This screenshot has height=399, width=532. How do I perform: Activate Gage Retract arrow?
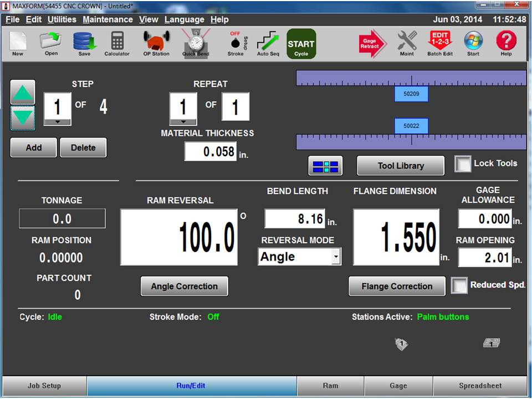point(372,43)
